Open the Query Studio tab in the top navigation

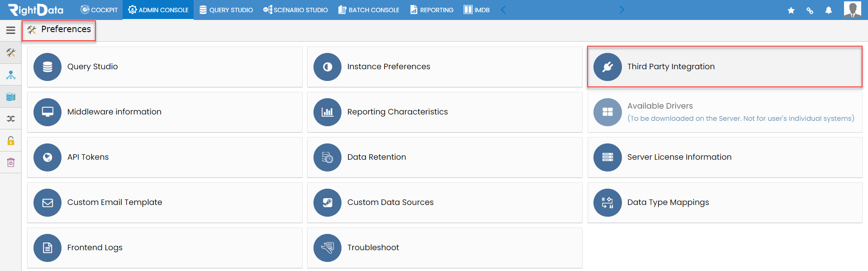(x=226, y=10)
